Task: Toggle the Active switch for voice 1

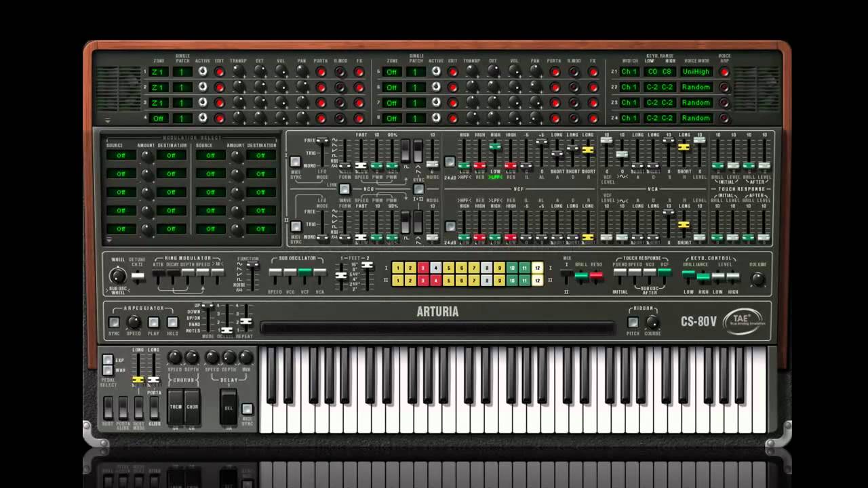Action: (x=202, y=71)
